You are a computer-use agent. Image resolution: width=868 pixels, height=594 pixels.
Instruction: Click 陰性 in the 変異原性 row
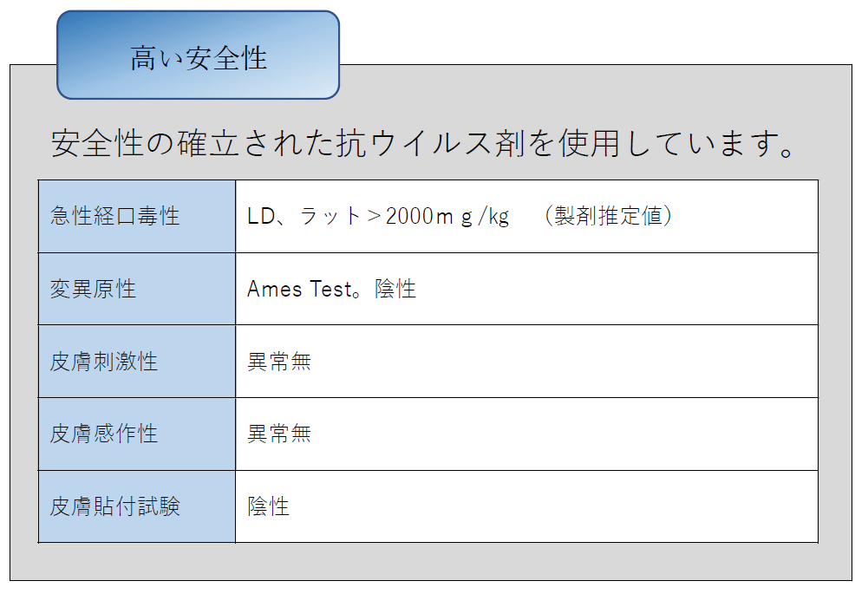point(395,289)
